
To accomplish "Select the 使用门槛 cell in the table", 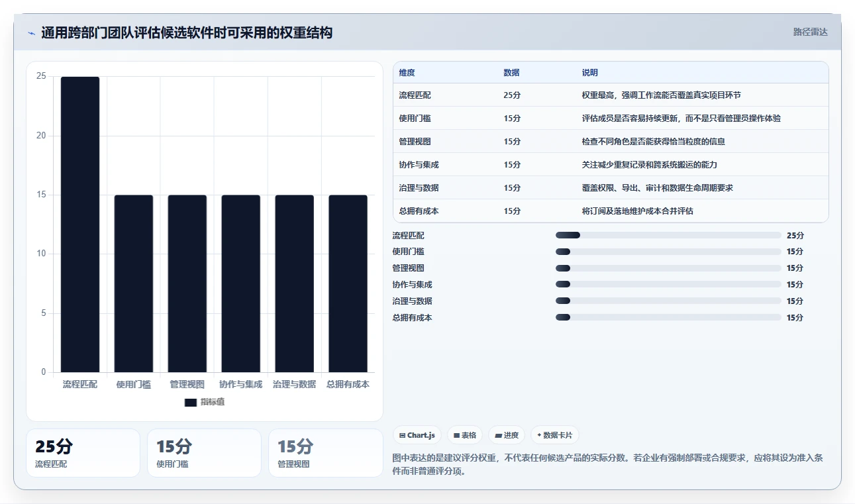I will [415, 119].
